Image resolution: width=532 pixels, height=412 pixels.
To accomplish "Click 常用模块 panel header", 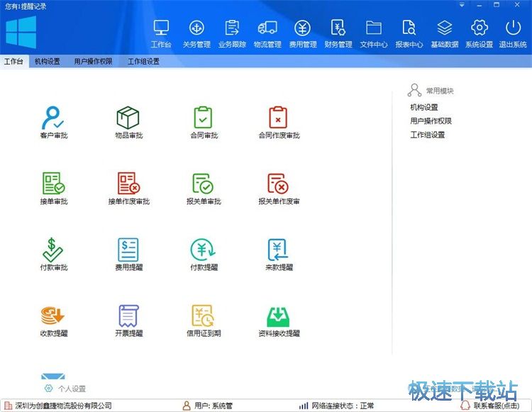I will (440, 91).
